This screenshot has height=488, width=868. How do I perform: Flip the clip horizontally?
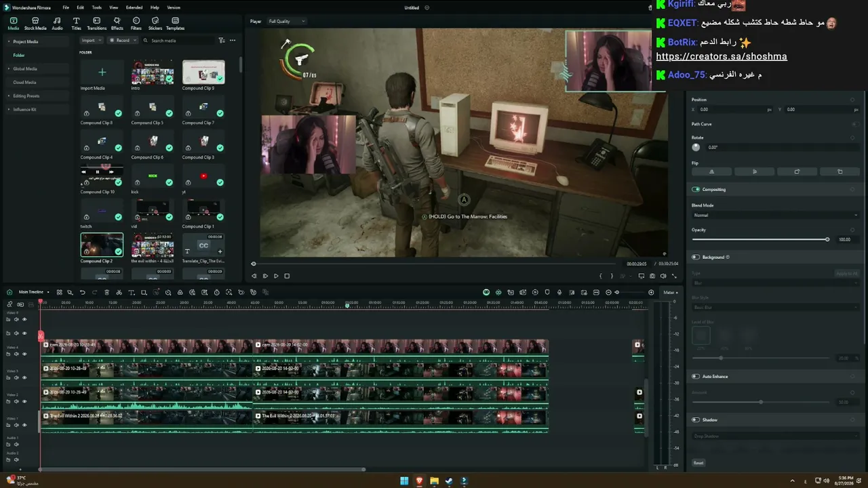pyautogui.click(x=711, y=171)
